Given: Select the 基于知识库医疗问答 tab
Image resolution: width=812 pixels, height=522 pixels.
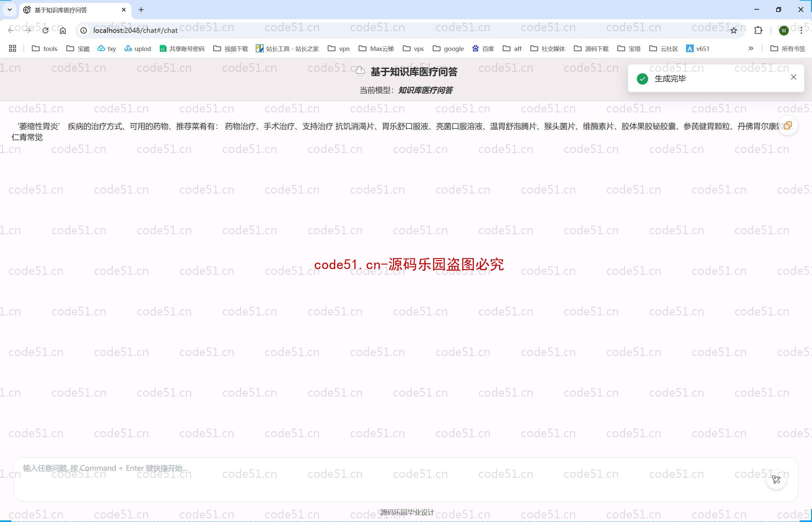Looking at the screenshot, I should point(75,10).
